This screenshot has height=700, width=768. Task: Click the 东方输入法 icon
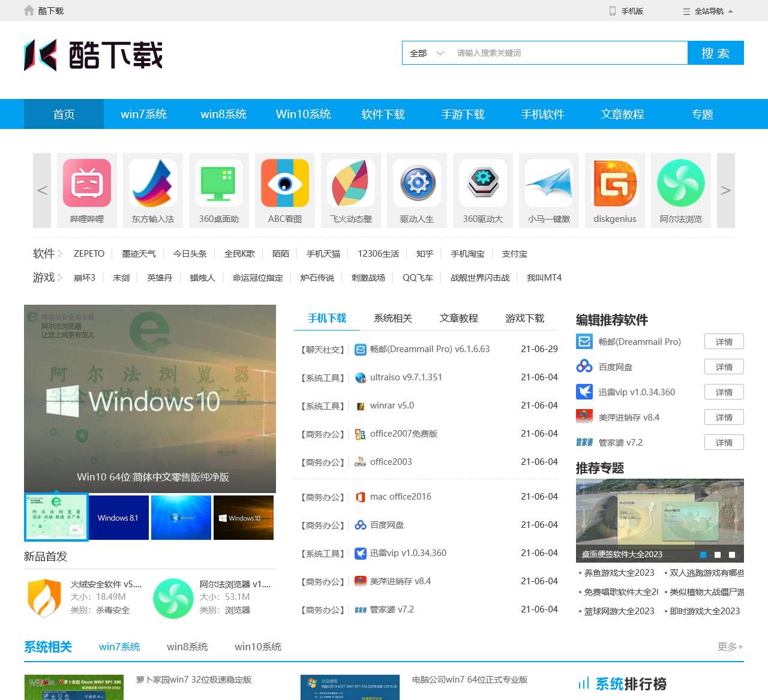point(153,184)
